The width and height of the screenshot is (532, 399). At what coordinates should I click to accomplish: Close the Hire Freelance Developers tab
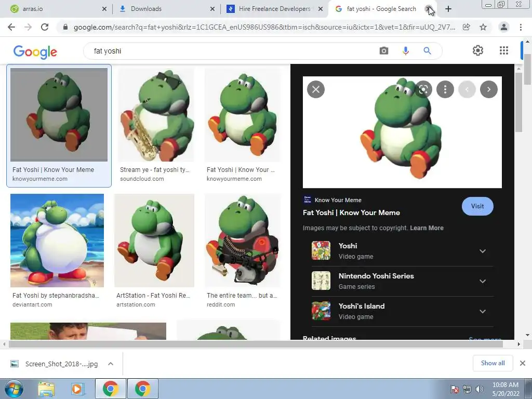(x=320, y=9)
